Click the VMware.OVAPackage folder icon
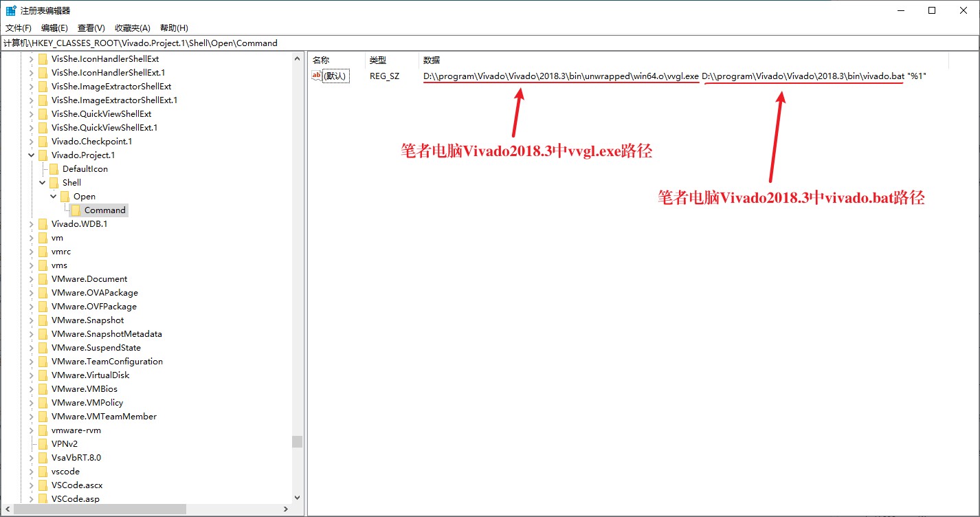980x517 pixels. (x=43, y=293)
